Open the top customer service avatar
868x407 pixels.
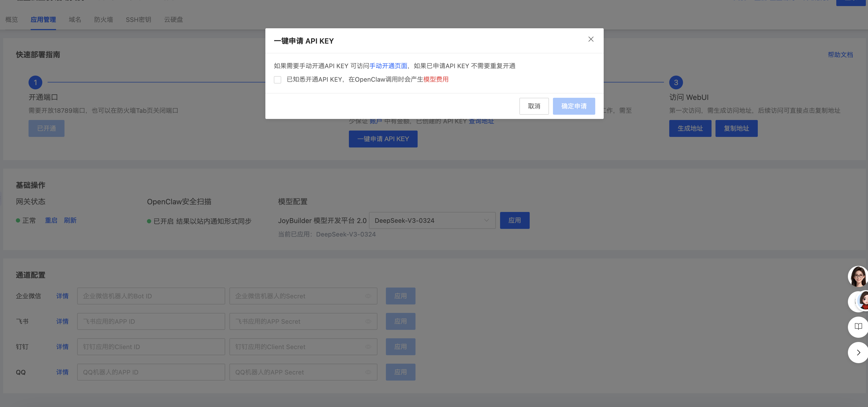click(857, 276)
